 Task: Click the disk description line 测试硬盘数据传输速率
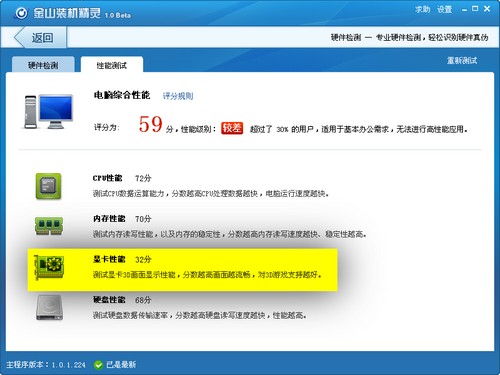click(200, 315)
